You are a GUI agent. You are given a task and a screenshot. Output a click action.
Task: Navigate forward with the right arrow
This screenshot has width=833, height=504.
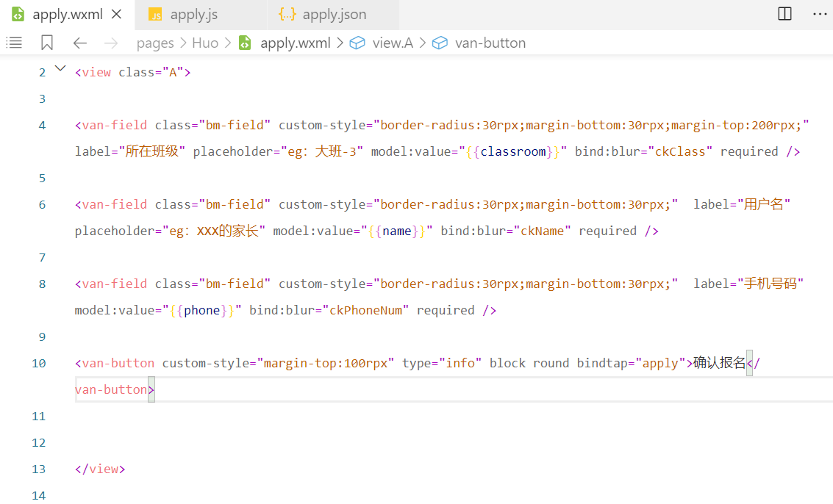click(111, 43)
